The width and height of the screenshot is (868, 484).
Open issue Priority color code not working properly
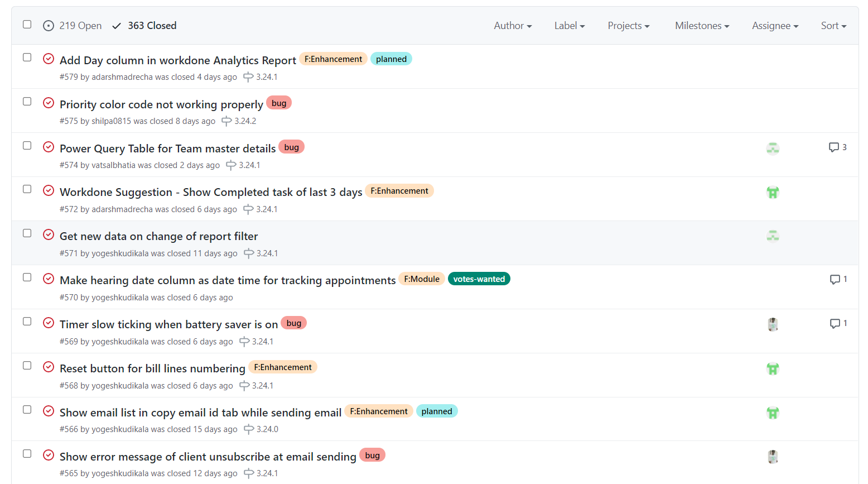161,104
